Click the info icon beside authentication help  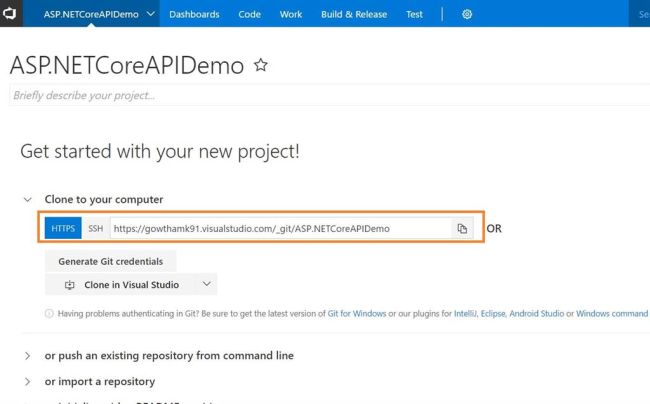click(50, 313)
